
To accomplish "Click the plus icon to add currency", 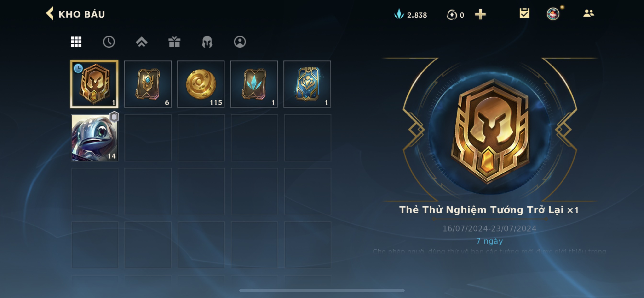I will pyautogui.click(x=480, y=15).
